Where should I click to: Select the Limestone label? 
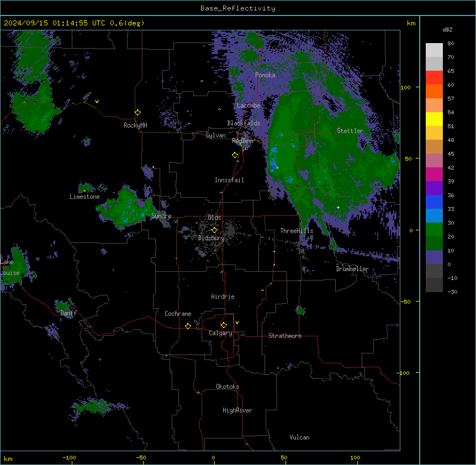(x=84, y=197)
